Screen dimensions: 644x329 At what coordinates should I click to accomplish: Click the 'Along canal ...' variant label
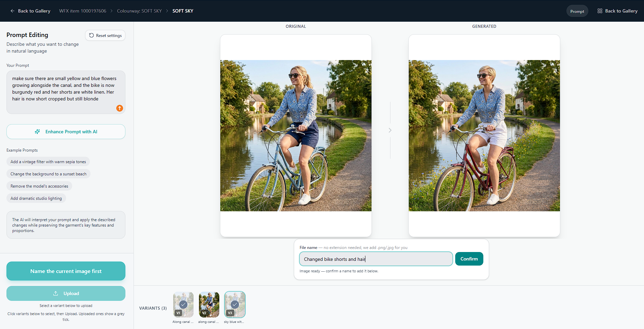(183, 322)
